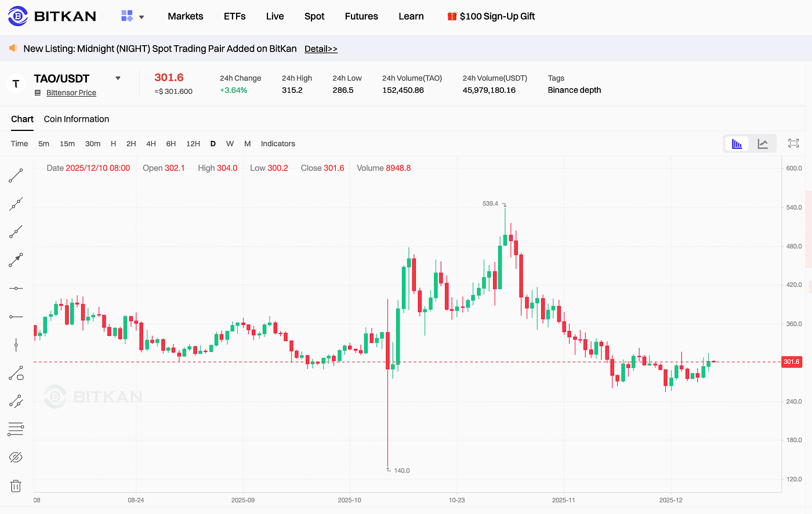812x514 pixels.
Task: Follow the Detail>> announcement link
Action: (321, 49)
